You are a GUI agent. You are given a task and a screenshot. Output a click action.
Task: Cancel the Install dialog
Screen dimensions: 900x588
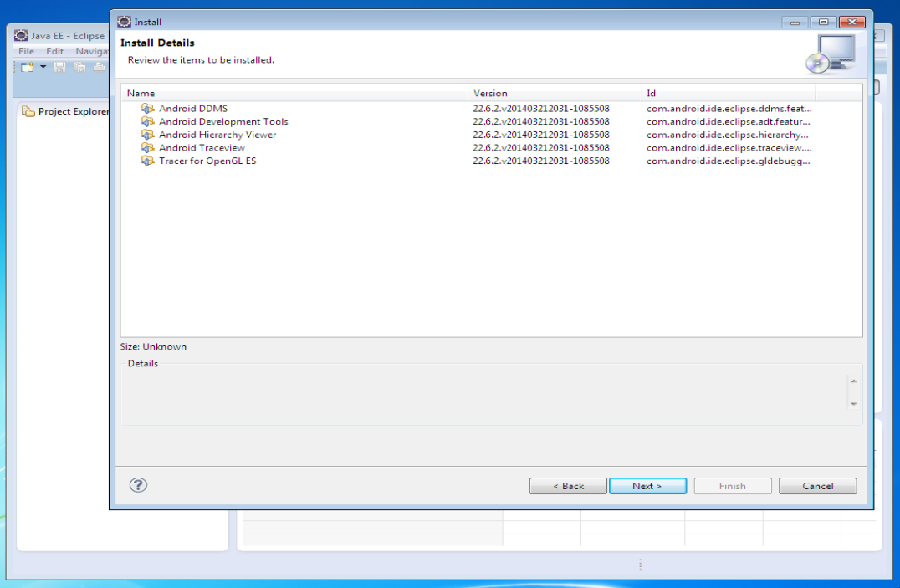pos(818,486)
